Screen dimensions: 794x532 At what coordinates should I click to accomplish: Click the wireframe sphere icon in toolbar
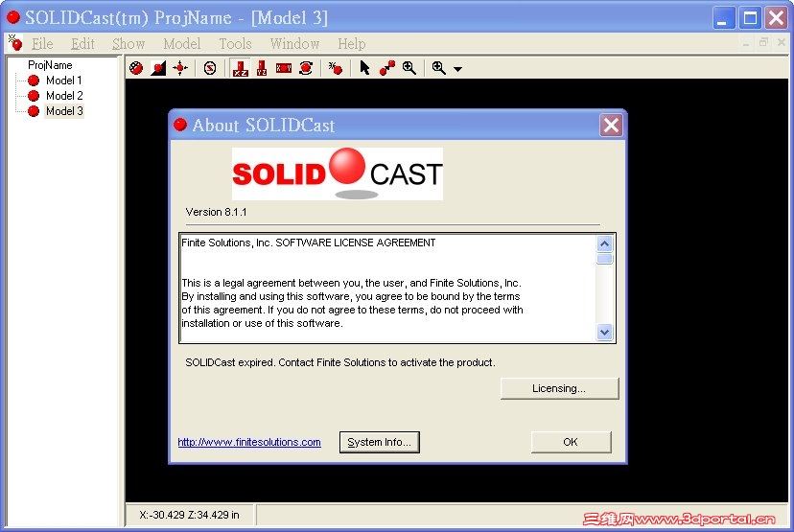[x=136, y=68]
